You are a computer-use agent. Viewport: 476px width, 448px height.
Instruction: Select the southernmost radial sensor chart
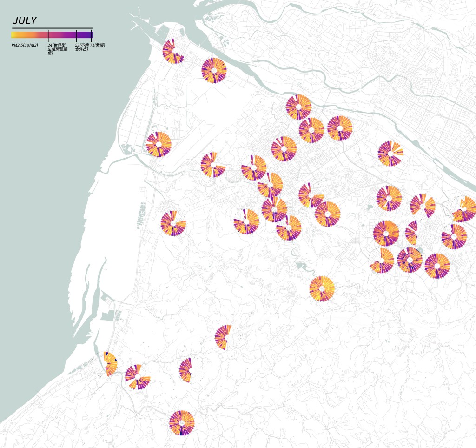click(181, 422)
